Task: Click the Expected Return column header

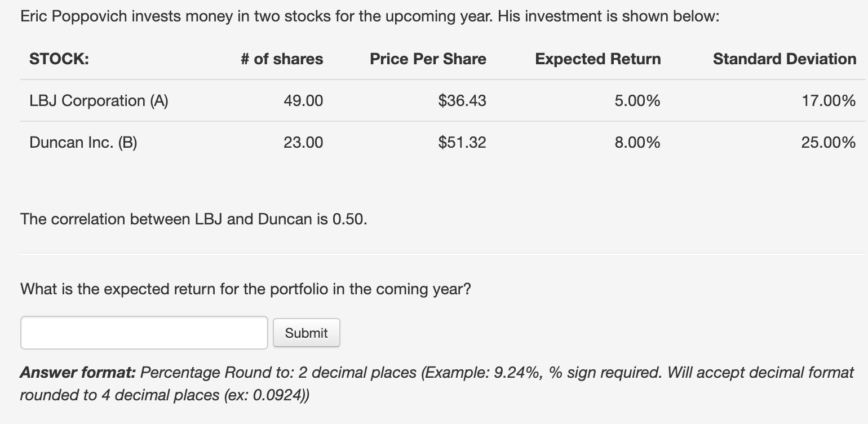Action: pyautogui.click(x=598, y=59)
